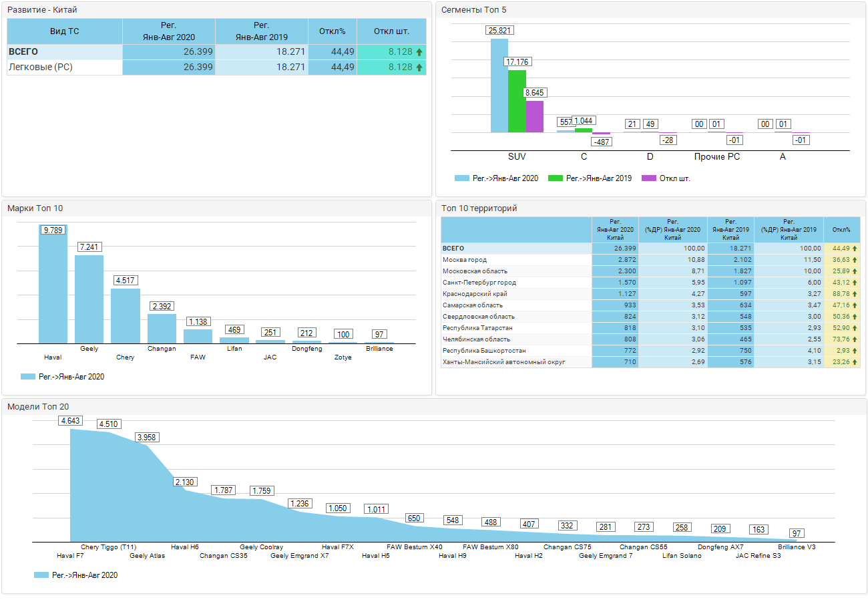Click the SUV blue bar labeled 25.821
Image resolution: width=868 pixels, height=614 pixels.
499,86
